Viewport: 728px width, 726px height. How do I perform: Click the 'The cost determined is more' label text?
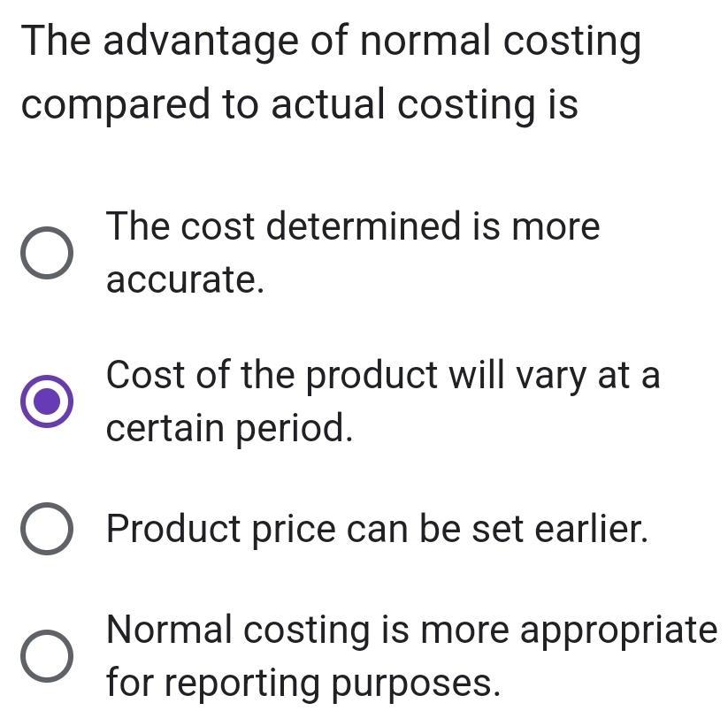point(352,226)
